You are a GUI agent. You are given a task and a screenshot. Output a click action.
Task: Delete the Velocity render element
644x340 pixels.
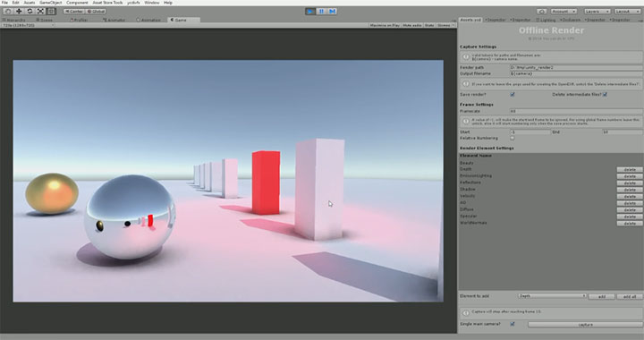click(x=630, y=196)
